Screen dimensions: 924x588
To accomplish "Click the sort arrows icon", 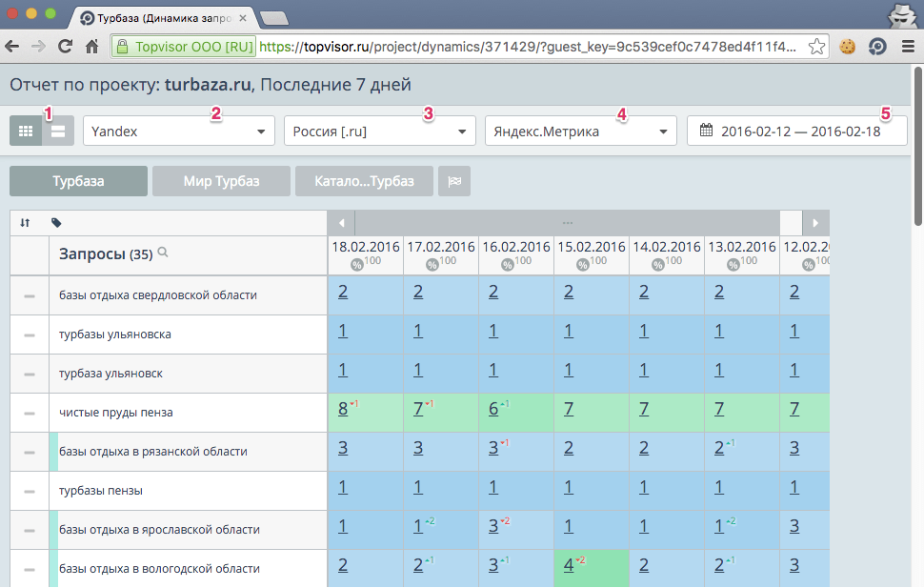I will point(25,223).
